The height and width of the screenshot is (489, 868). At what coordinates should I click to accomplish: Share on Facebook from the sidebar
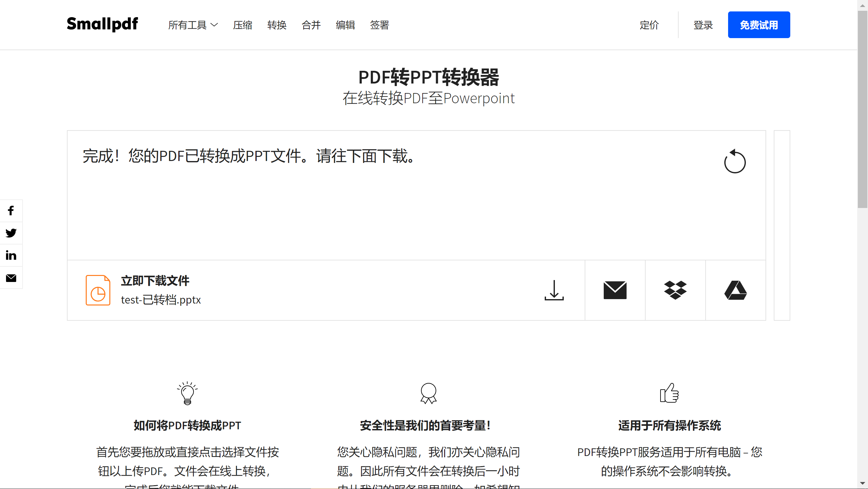(x=11, y=211)
